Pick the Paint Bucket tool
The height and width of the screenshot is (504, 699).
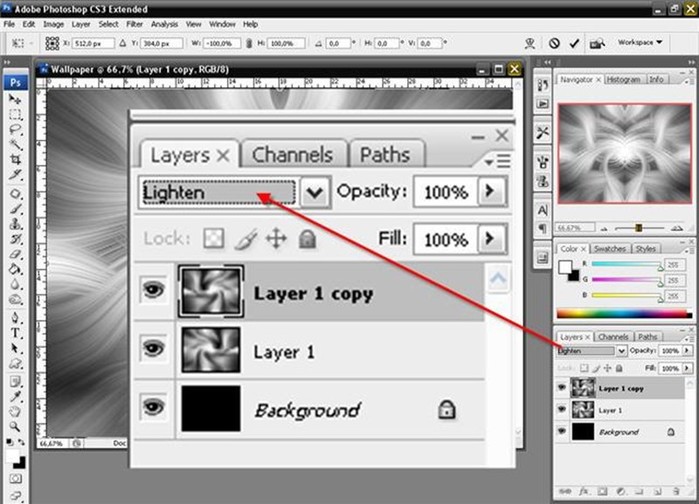coord(15,269)
